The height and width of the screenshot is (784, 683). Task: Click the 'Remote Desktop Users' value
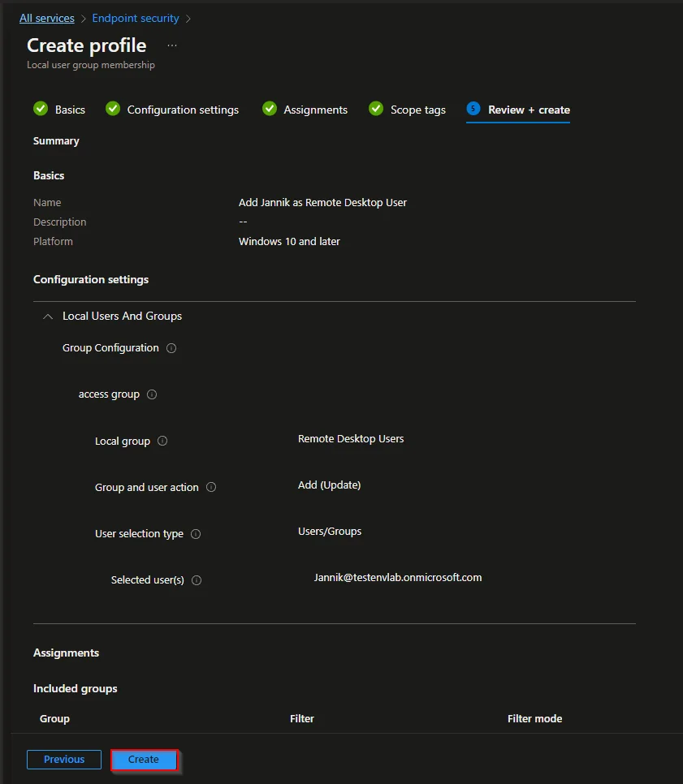click(x=351, y=439)
